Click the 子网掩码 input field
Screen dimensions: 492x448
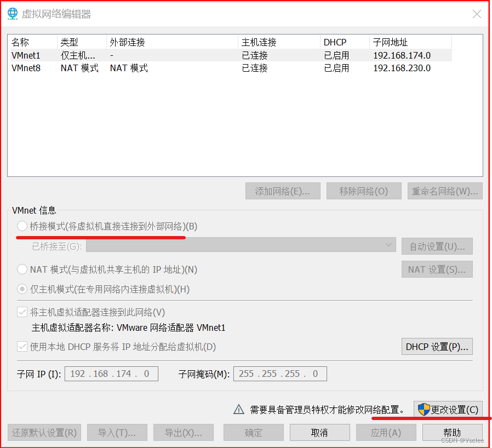tap(280, 374)
